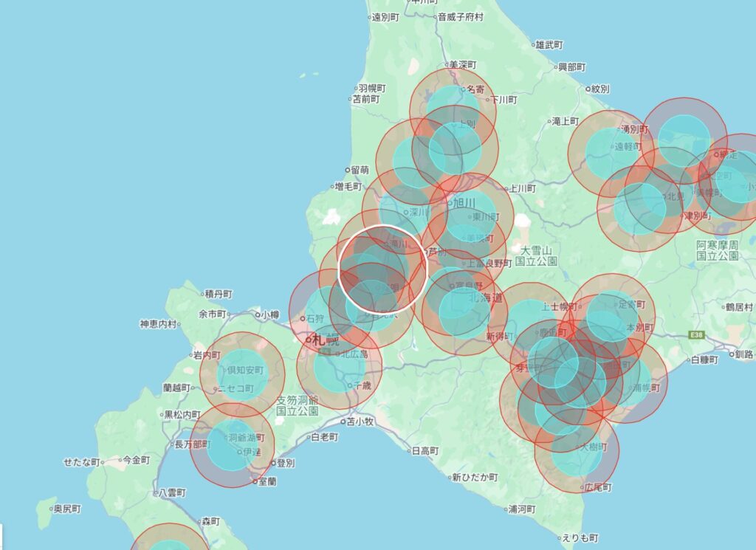Click the 室蘭 city marker
Viewport: 756px width, 550px height.
[x=255, y=481]
